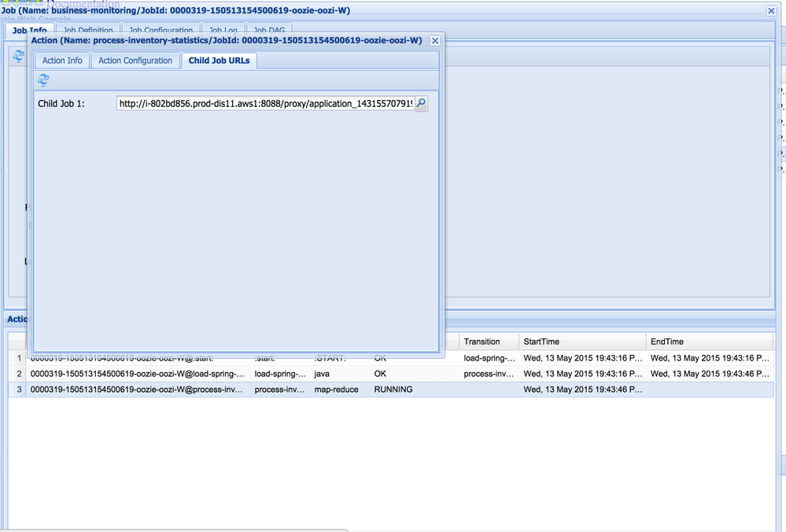Switch to the Action Configuration tab

(x=135, y=60)
